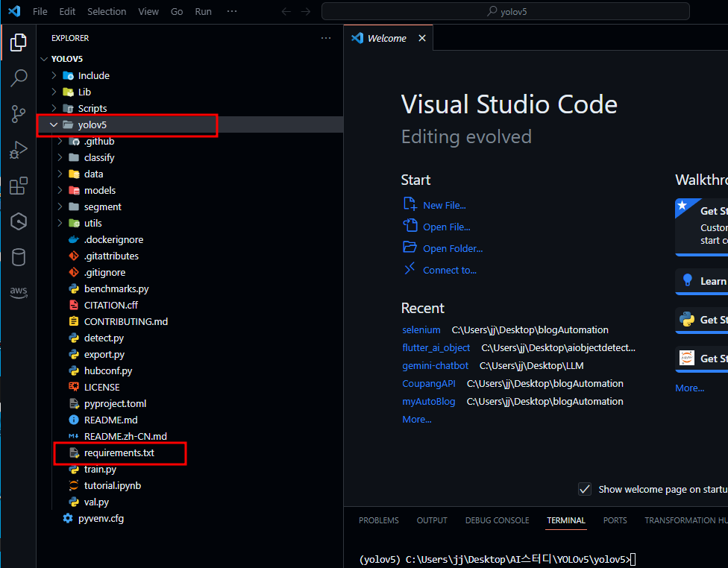Click More... under Recent list

click(416, 420)
